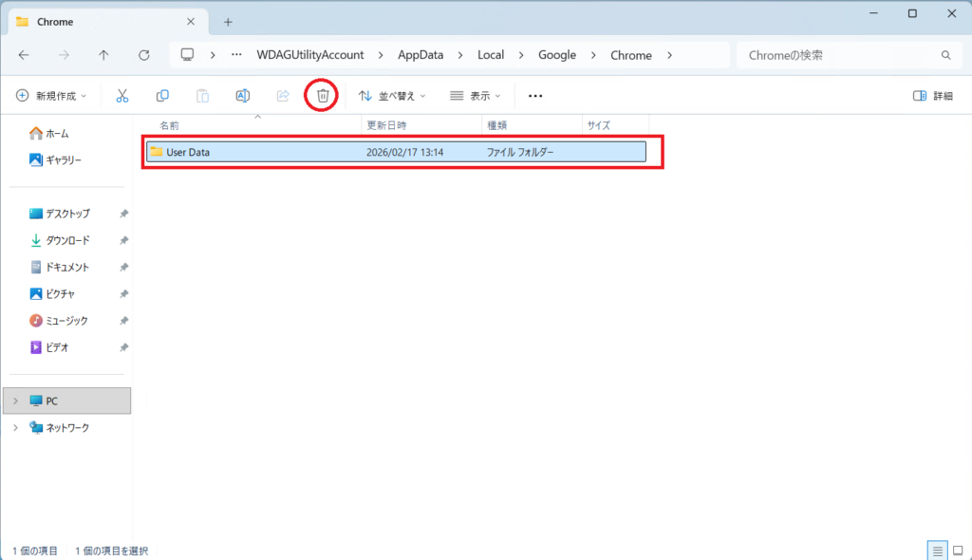Navigate back with the back arrow

click(x=24, y=55)
